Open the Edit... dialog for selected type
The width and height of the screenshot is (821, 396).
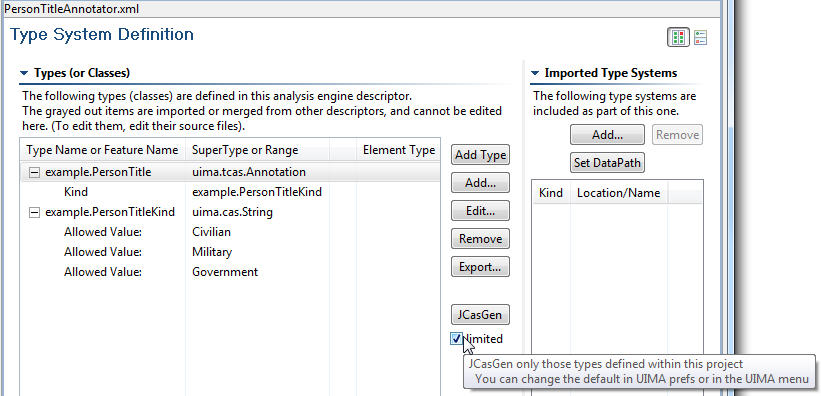tap(480, 211)
